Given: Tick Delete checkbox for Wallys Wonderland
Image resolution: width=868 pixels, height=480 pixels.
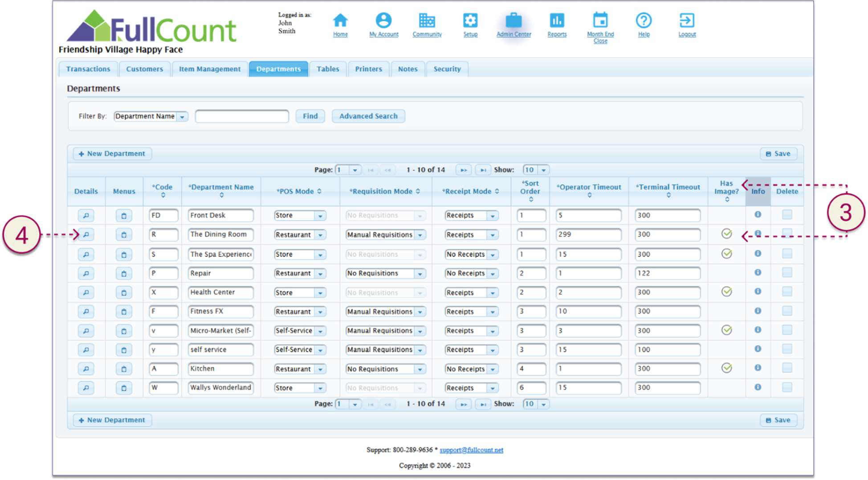Looking at the screenshot, I should tap(787, 387).
